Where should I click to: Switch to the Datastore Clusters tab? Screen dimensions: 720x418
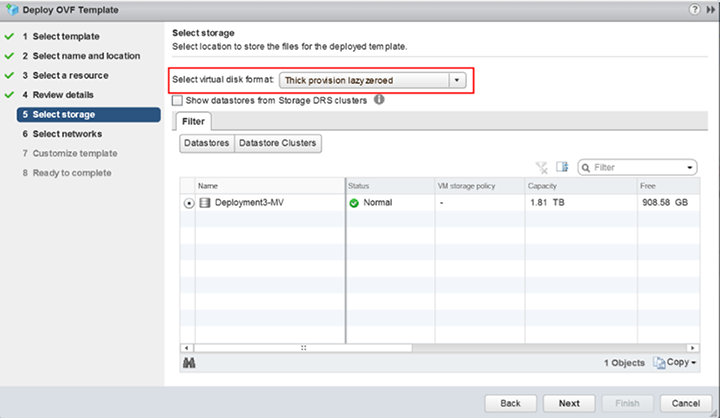pos(278,143)
